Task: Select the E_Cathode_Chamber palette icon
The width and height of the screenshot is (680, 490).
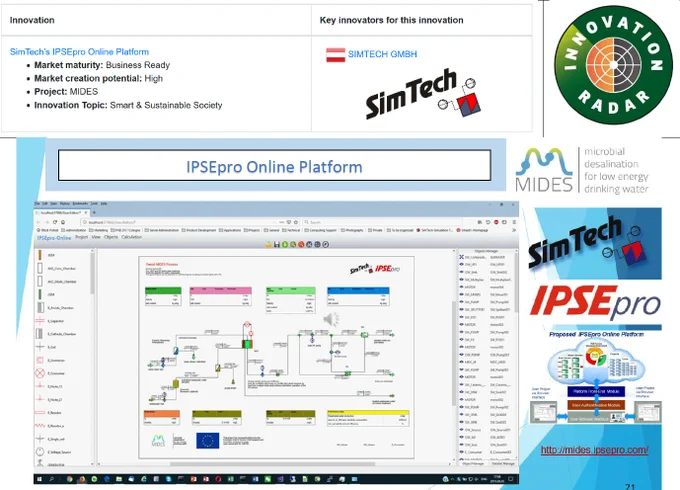Action: [40, 334]
